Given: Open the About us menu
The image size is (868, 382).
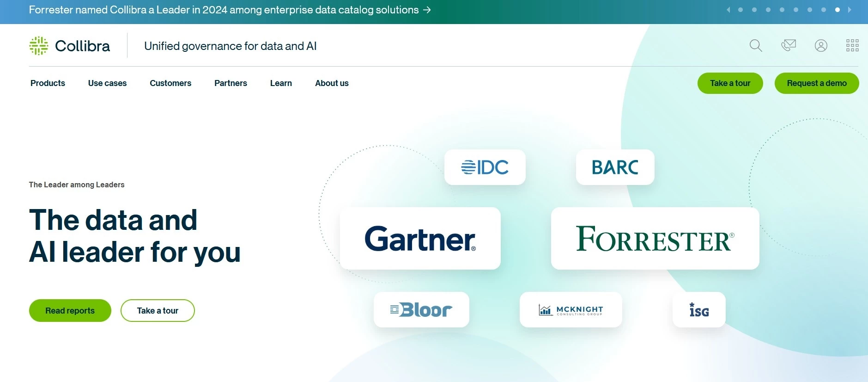Looking at the screenshot, I should [x=332, y=83].
